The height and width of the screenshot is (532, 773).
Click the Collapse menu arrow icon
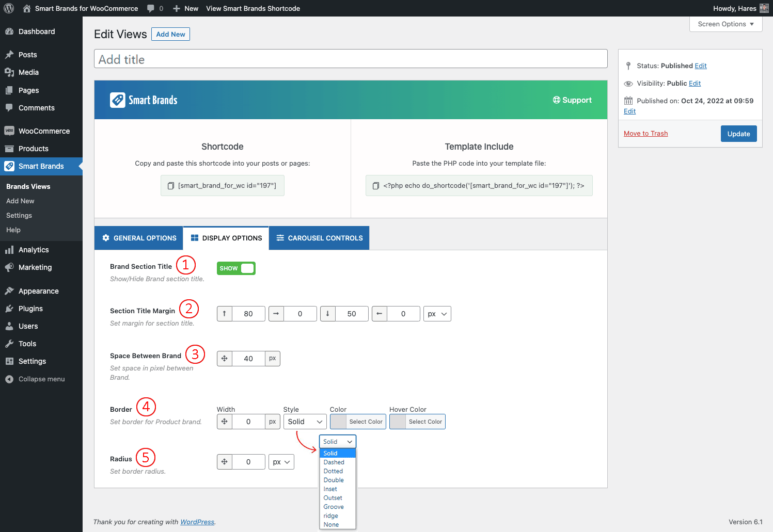9,379
